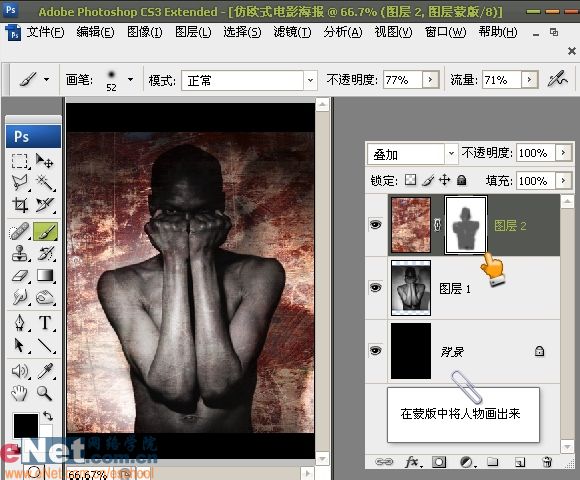Delete layer with trash icon

point(547,462)
